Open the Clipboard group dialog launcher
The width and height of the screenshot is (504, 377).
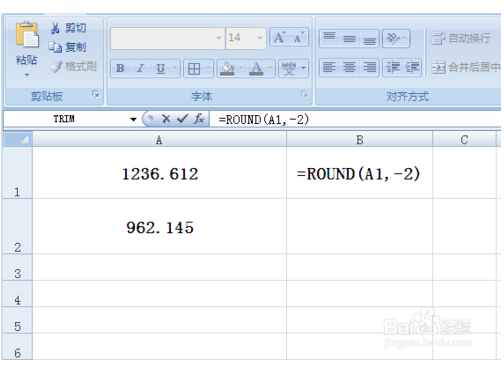tap(96, 94)
